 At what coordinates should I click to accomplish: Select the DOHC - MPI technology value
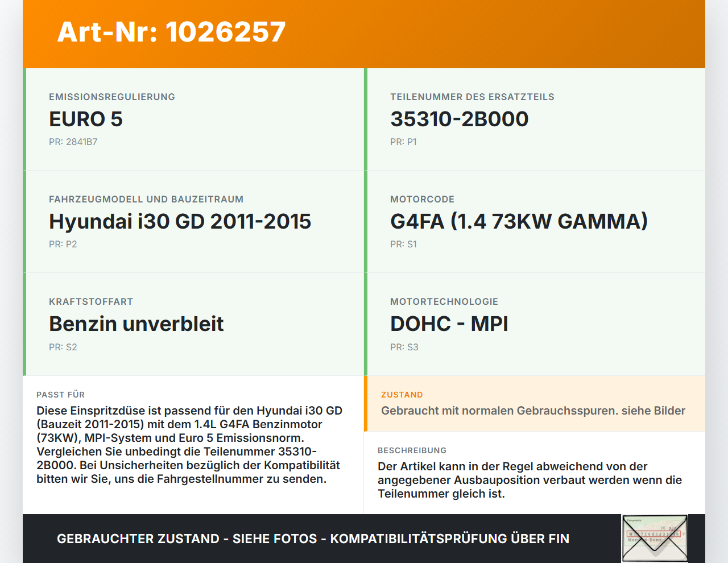(449, 324)
